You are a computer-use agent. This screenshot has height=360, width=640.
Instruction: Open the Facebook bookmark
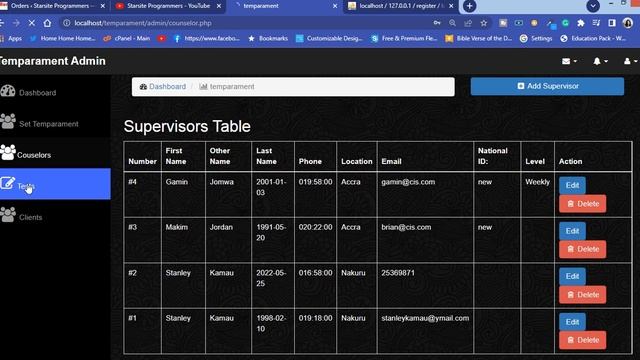point(207,38)
